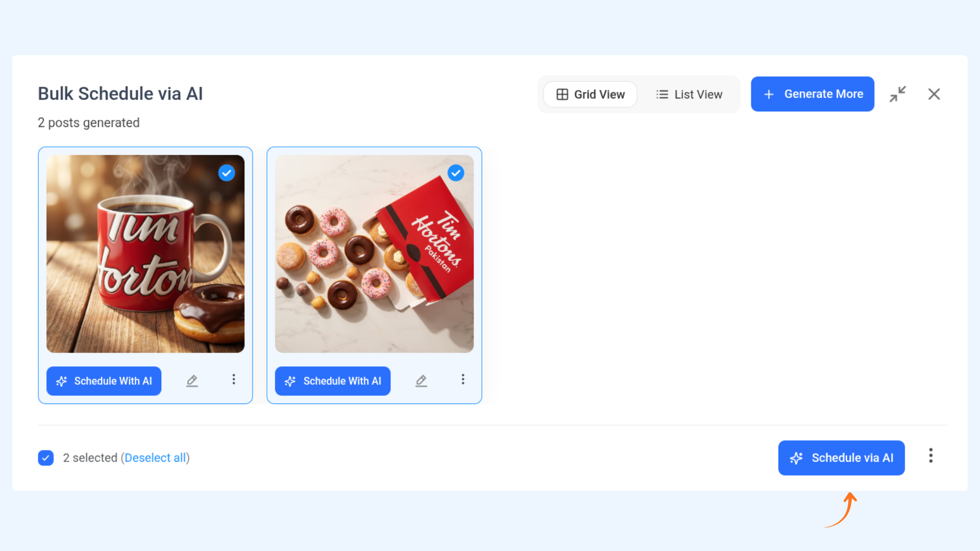
Task: Open three-dot menu on coffee mug post
Action: pos(234,379)
